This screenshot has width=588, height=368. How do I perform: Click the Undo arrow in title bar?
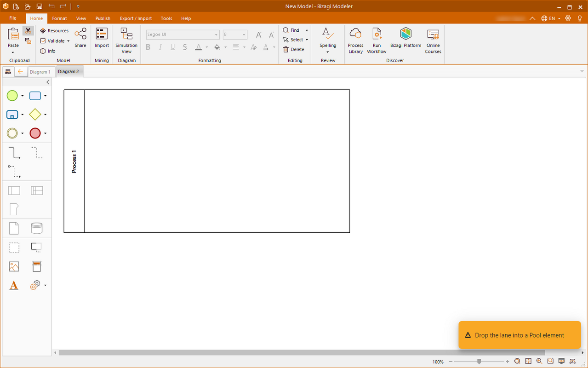click(51, 6)
